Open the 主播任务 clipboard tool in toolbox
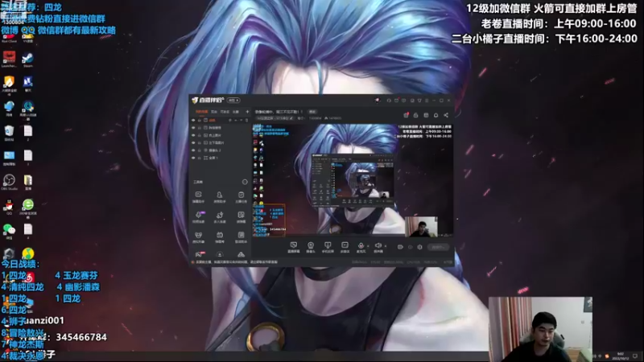The width and height of the screenshot is (644, 362). coord(241,196)
